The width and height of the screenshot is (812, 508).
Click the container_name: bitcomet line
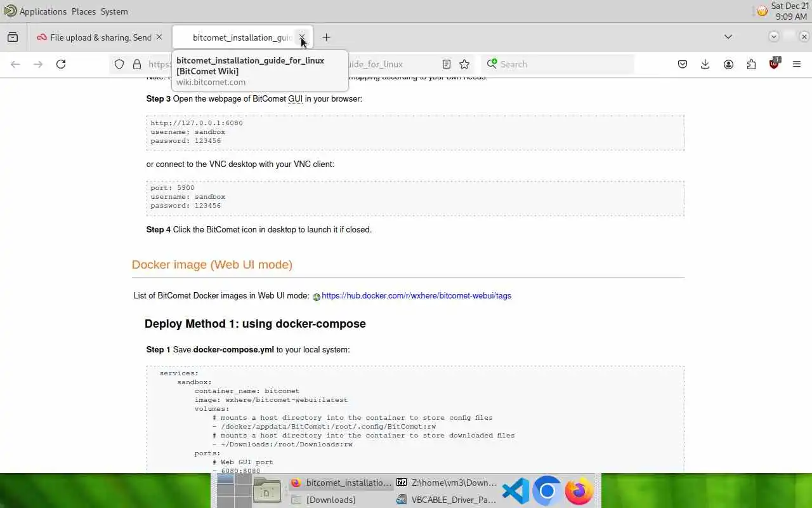(247, 391)
